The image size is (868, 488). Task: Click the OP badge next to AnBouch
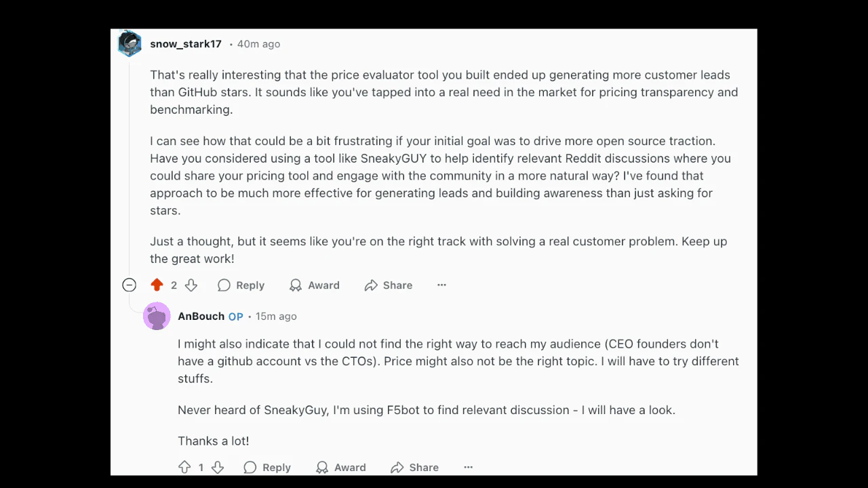pos(235,316)
